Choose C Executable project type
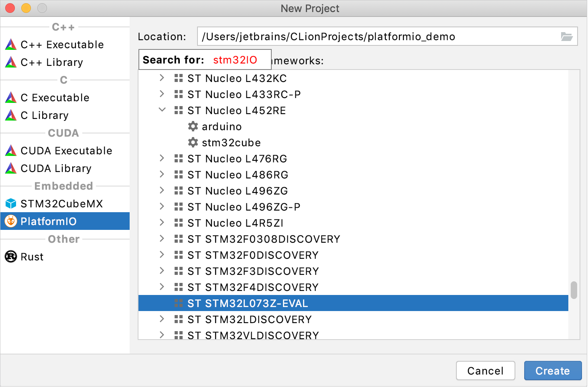Image resolution: width=588 pixels, height=387 pixels. [x=65, y=97]
